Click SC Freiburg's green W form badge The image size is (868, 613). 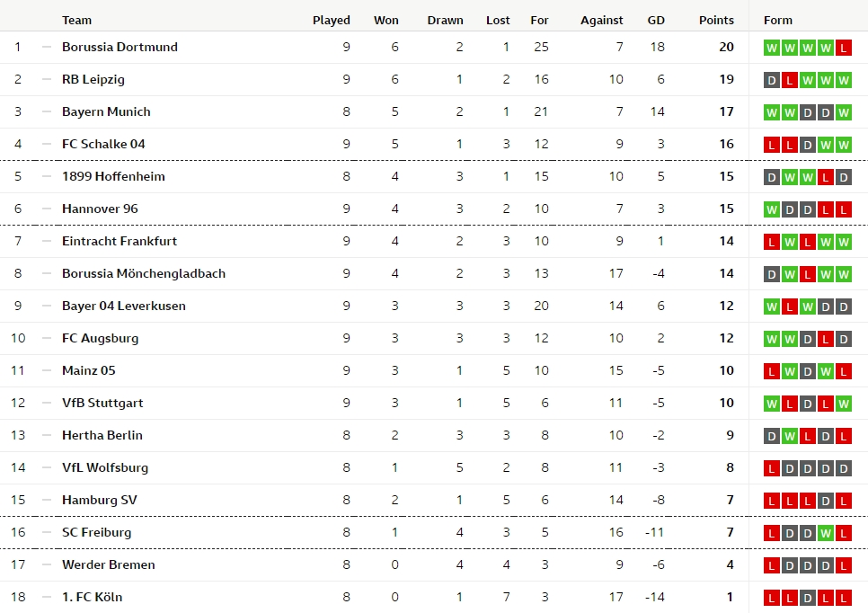825,533
